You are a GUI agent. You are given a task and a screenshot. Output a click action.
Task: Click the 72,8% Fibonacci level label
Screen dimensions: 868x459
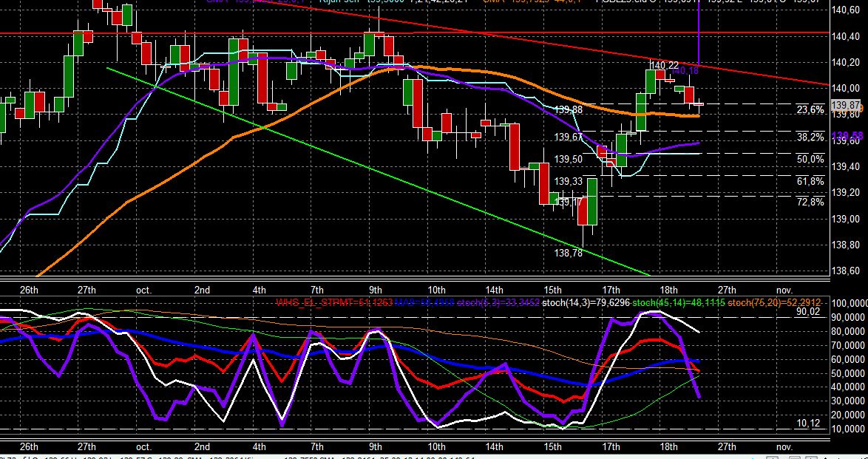click(810, 202)
